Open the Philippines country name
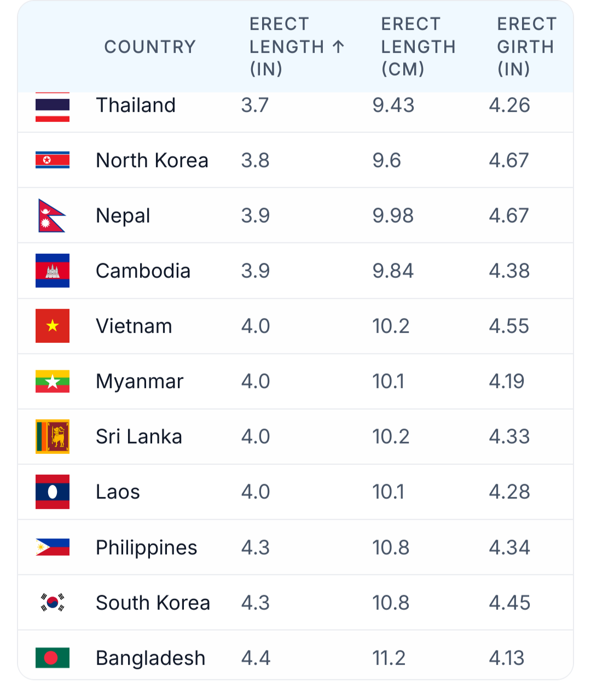 [x=146, y=547]
